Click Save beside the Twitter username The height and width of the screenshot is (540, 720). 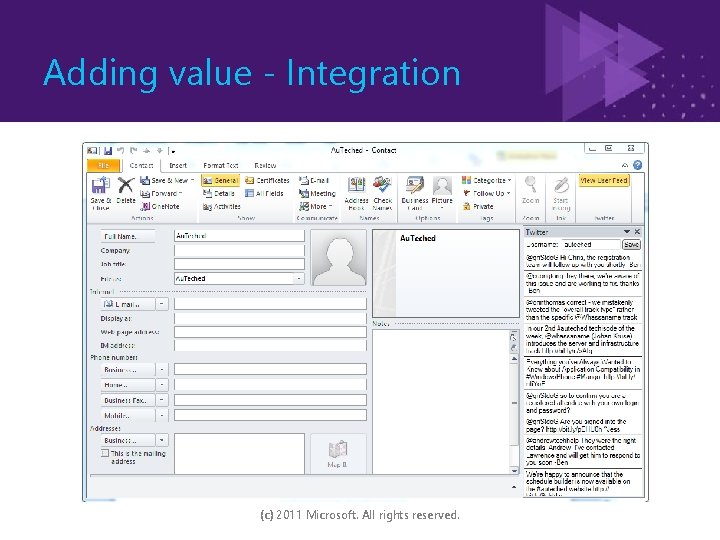pos(631,245)
